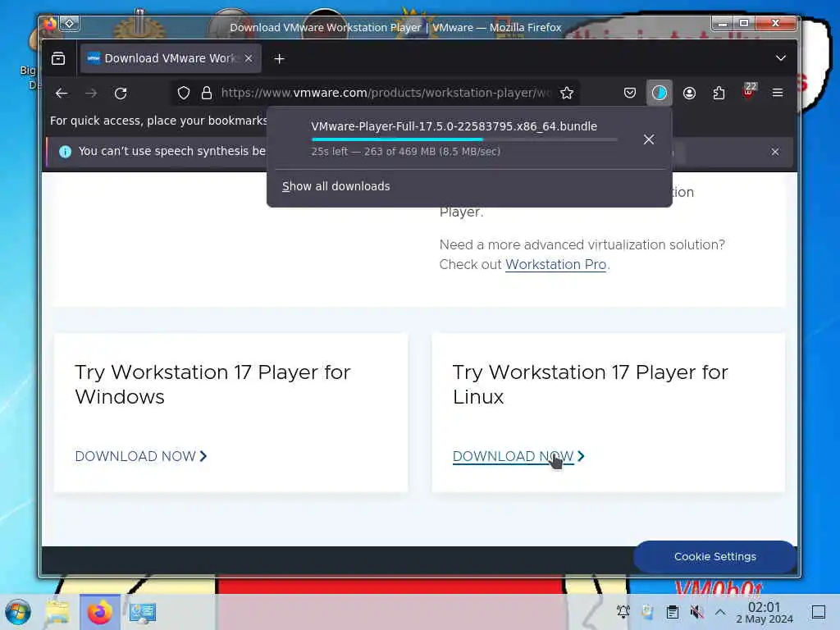Unmute the volume tray icon
This screenshot has height=630, width=840.
click(697, 612)
